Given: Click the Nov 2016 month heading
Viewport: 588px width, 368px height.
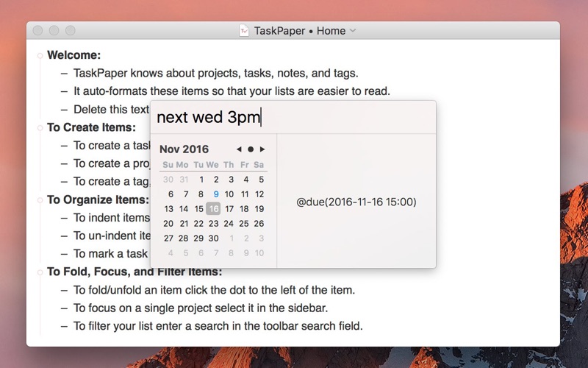Looking at the screenshot, I should click(184, 149).
